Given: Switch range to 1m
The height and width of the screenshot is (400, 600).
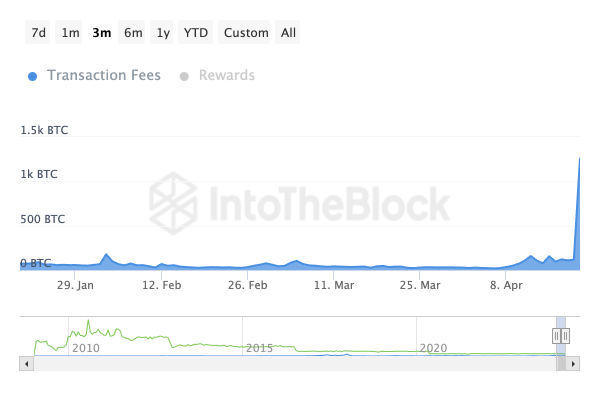Looking at the screenshot, I should click(70, 32).
